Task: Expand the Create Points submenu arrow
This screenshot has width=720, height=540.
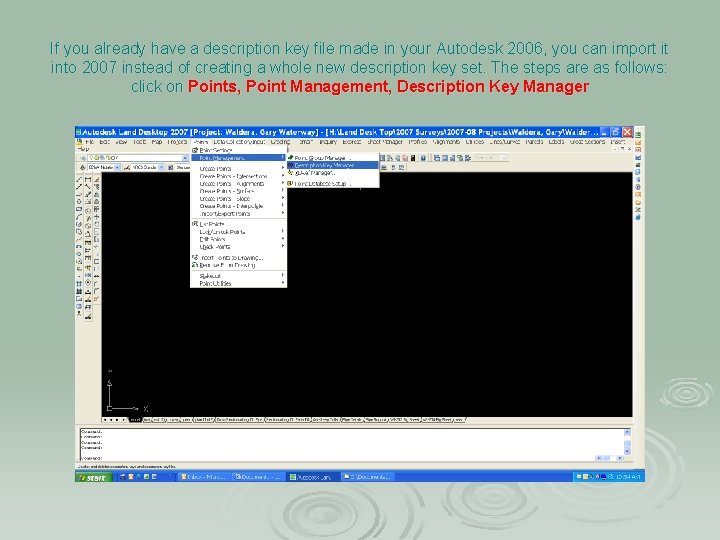Action: click(x=283, y=169)
